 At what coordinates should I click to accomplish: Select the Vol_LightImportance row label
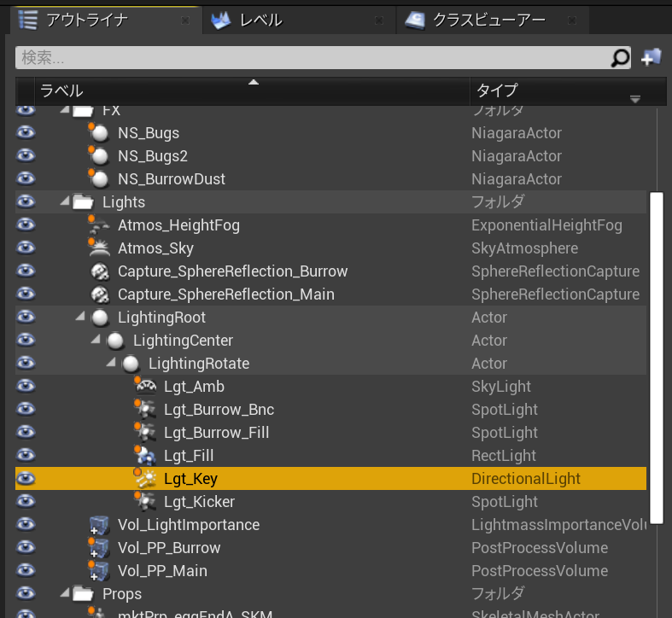189,525
